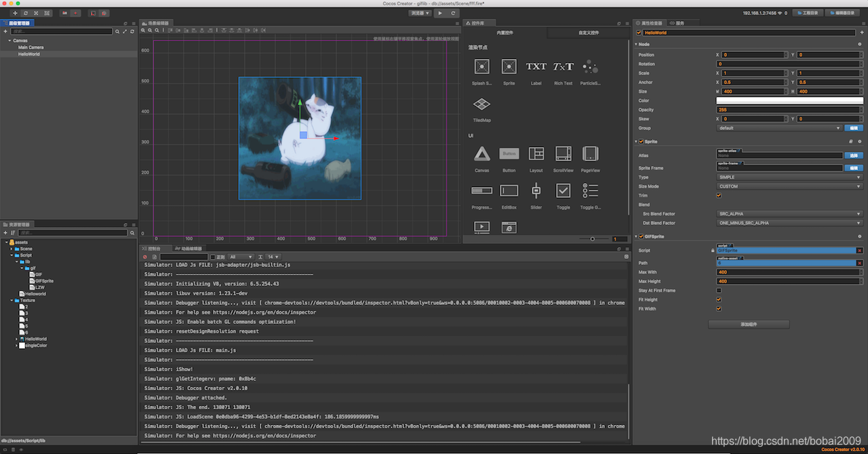Image resolution: width=868 pixels, height=454 pixels.
Task: Select the Scale transform tool
Action: (x=36, y=13)
